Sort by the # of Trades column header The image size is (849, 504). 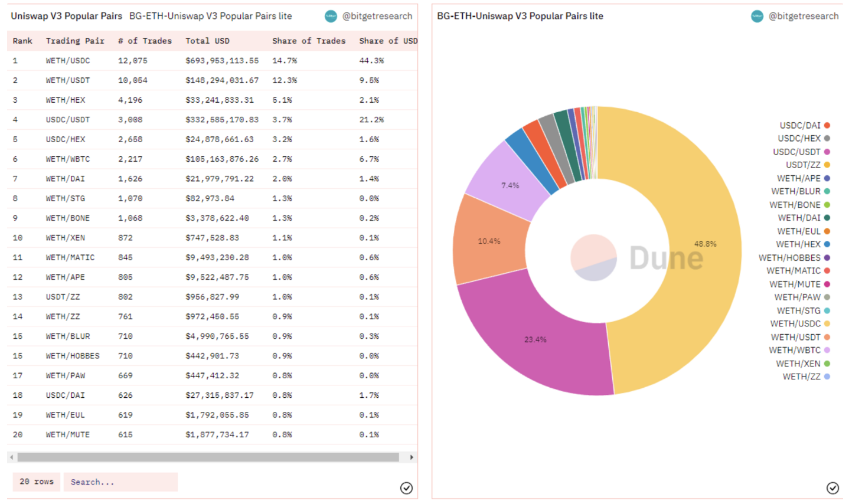[x=145, y=41]
